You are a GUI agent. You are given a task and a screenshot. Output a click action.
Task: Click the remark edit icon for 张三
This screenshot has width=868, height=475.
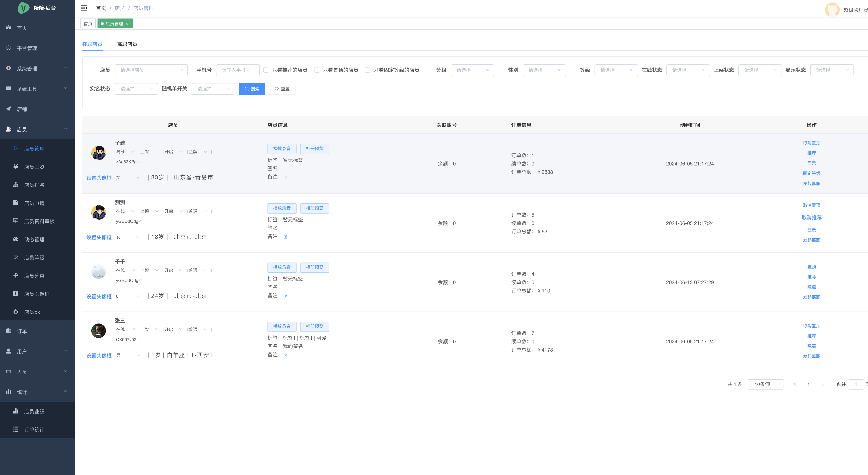[285, 355]
